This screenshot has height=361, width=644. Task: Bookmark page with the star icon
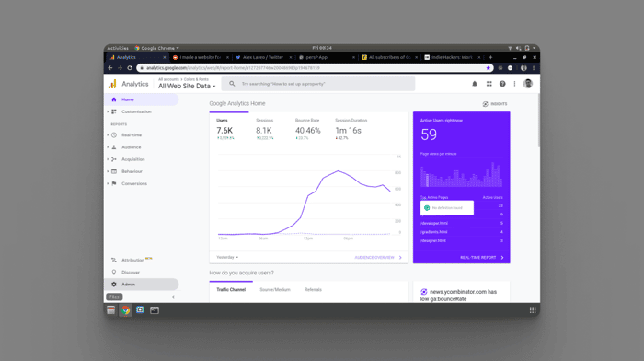[488, 68]
